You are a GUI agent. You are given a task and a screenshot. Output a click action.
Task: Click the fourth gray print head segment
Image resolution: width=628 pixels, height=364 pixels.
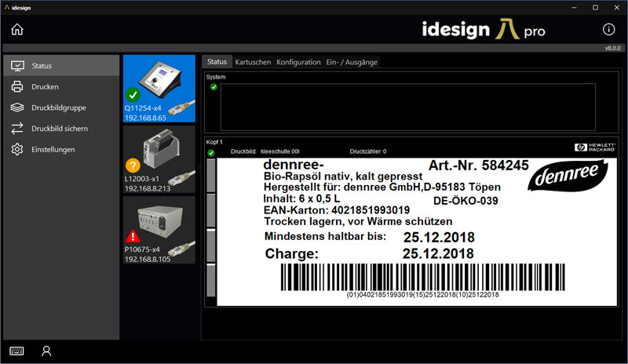point(211,280)
